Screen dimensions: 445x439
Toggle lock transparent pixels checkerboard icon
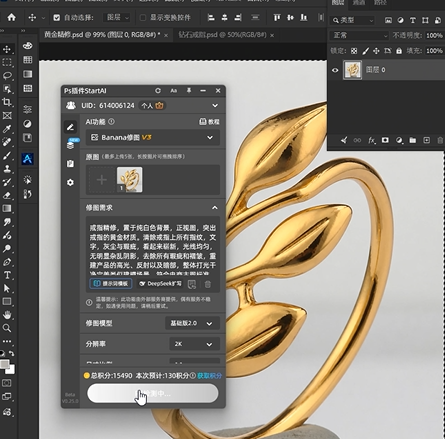click(354, 51)
